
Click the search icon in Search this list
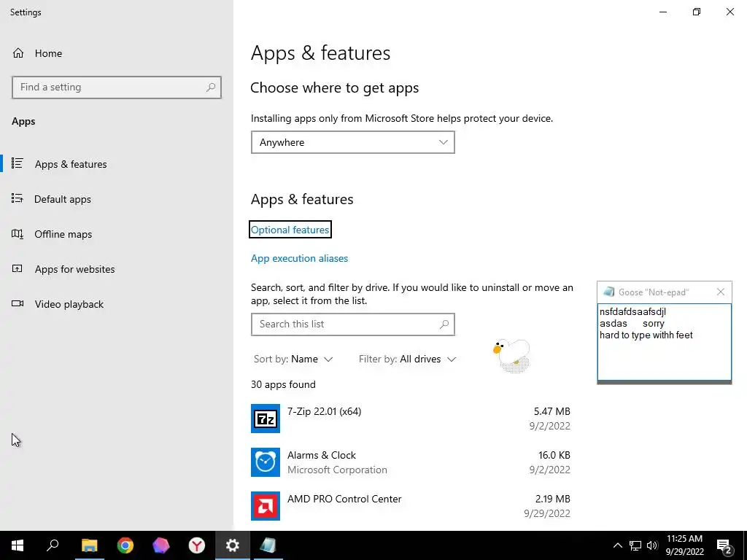pyautogui.click(x=444, y=324)
